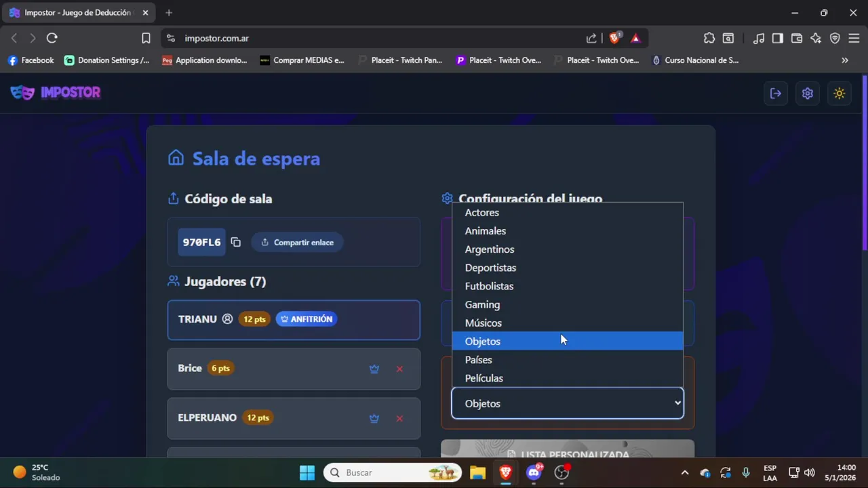Open the Objetos category dropdown
This screenshot has width=868, height=488.
tap(568, 403)
